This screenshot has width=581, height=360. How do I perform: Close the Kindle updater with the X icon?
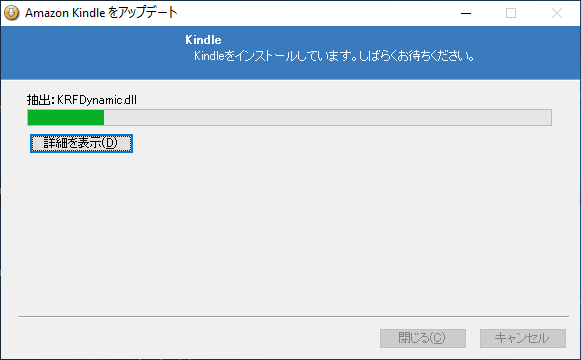(557, 13)
